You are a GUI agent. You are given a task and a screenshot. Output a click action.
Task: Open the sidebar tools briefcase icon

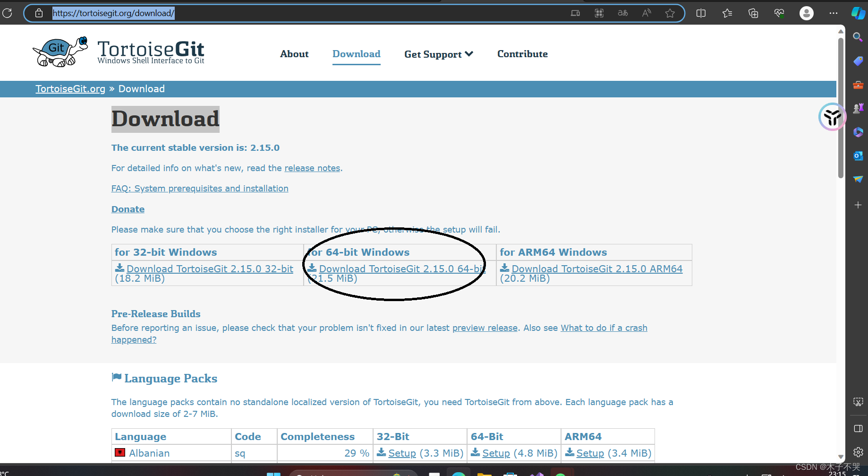click(858, 85)
